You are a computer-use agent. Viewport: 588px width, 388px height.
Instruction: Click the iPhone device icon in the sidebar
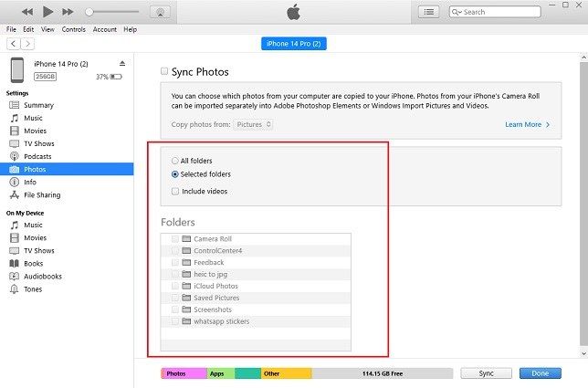pos(17,70)
